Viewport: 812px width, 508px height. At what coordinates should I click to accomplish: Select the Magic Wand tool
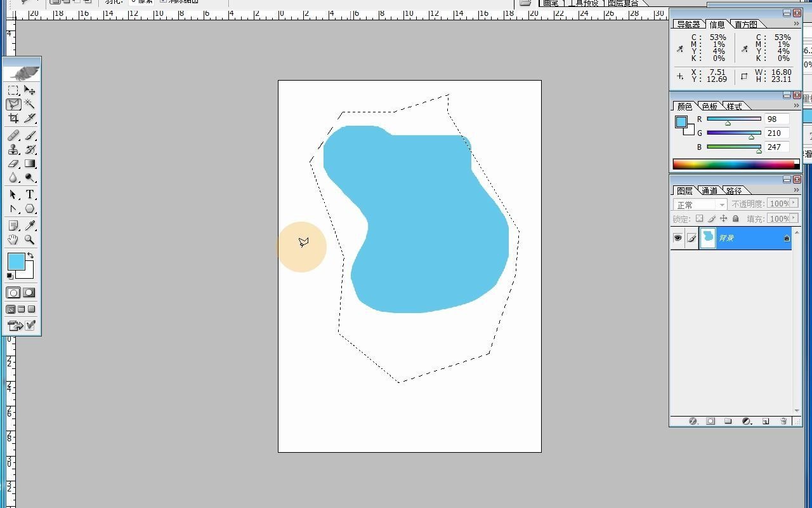point(30,104)
